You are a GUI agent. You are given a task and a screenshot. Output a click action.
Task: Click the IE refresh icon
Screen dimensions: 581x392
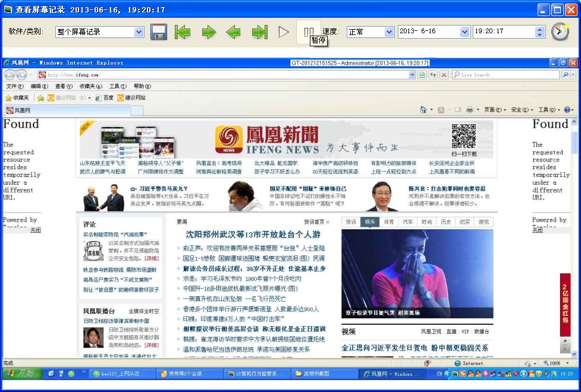[x=433, y=75]
